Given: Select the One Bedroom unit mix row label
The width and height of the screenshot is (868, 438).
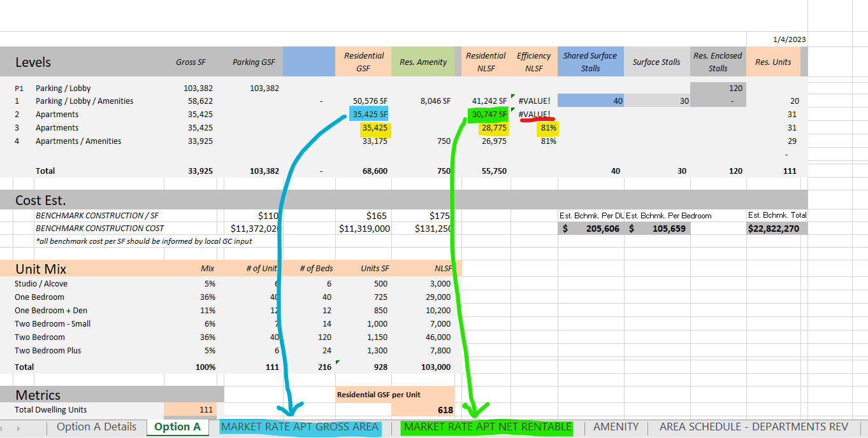Looking at the screenshot, I should [40, 297].
